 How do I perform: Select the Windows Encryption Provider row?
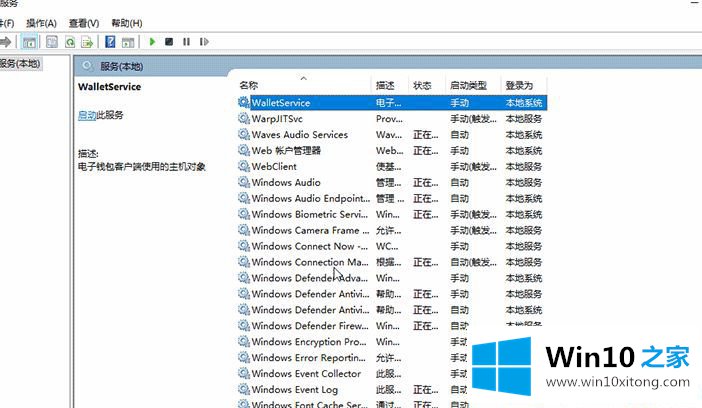[352, 342]
